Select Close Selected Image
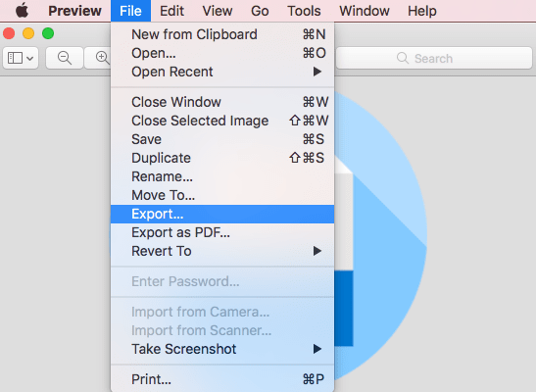Viewport: 536px width, 392px height. (222, 121)
